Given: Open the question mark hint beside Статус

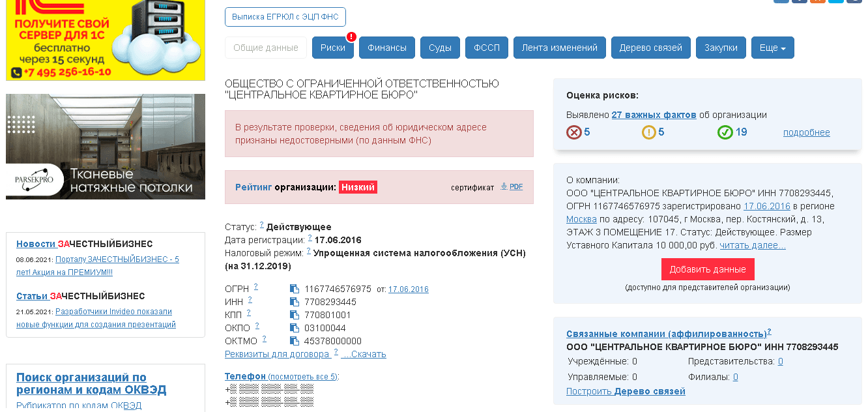Looking at the screenshot, I should point(262,225).
